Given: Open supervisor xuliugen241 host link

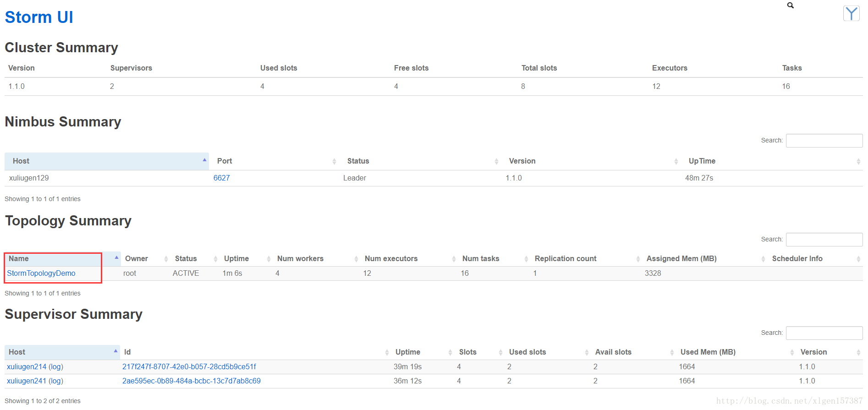Looking at the screenshot, I should click(27, 381).
